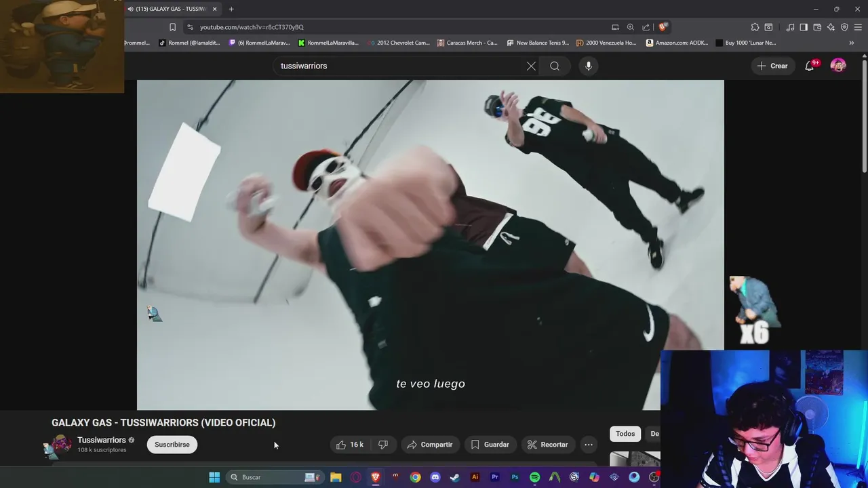Screen dimensions: 868x488
Task: Click the YouTube search magnifier button
Action: click(555, 66)
